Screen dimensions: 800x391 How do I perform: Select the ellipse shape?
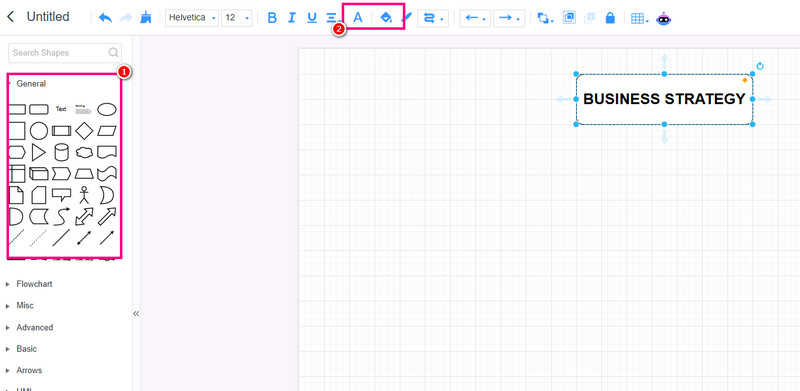(107, 109)
